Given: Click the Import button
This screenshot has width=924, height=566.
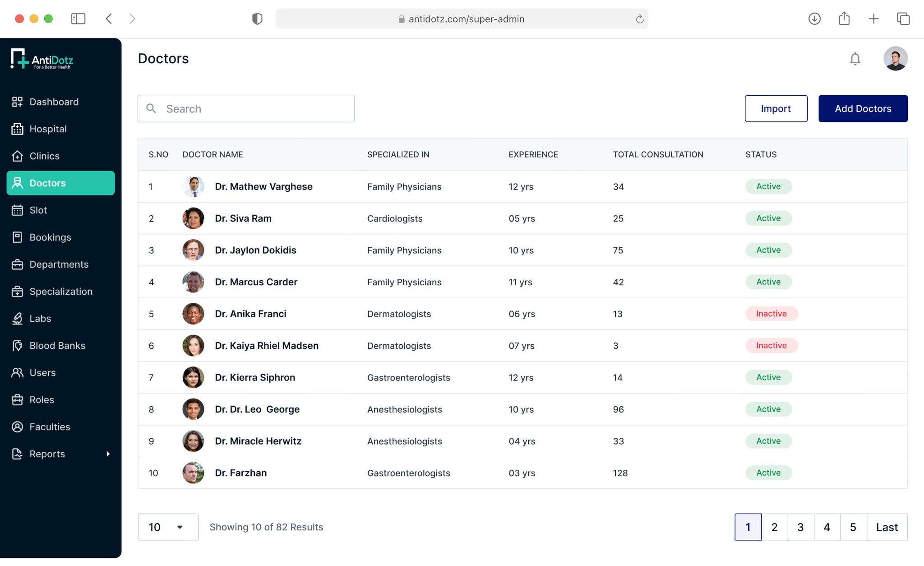Looking at the screenshot, I should 776,109.
